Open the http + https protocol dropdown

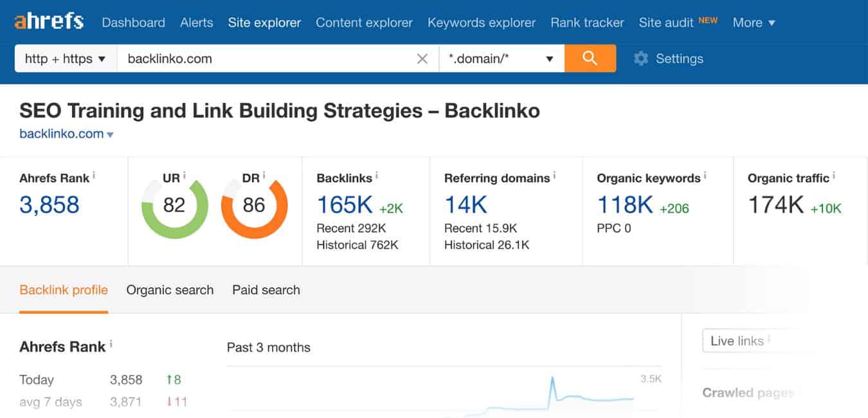tap(66, 59)
